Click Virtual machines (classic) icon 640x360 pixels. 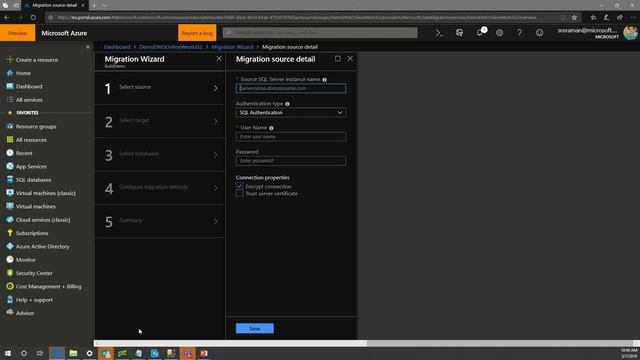tap(10, 193)
